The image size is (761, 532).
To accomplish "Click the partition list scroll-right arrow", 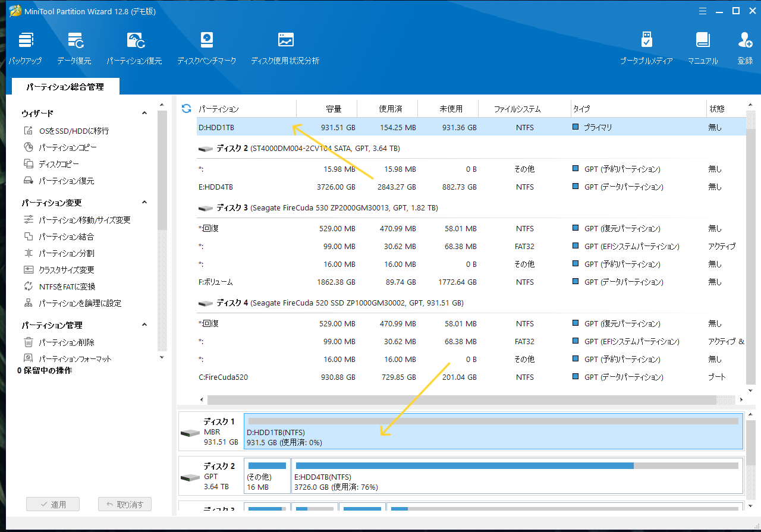I will pyautogui.click(x=741, y=399).
